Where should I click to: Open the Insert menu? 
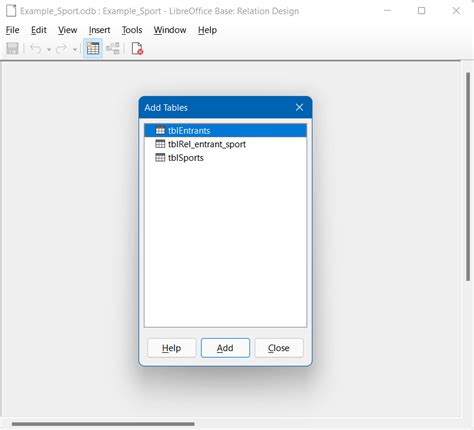[99, 30]
